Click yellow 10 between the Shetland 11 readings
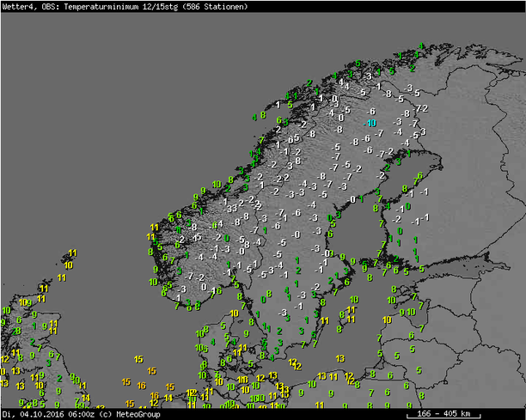Viewport: 526px width, 420px height. click(67, 265)
